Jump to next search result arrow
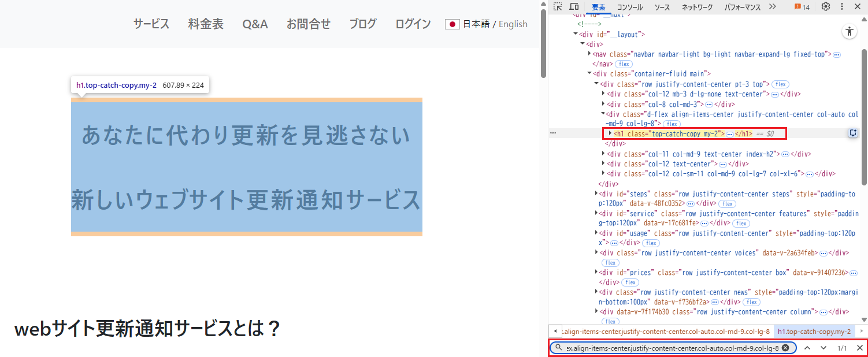This screenshot has width=868, height=357. pos(824,348)
